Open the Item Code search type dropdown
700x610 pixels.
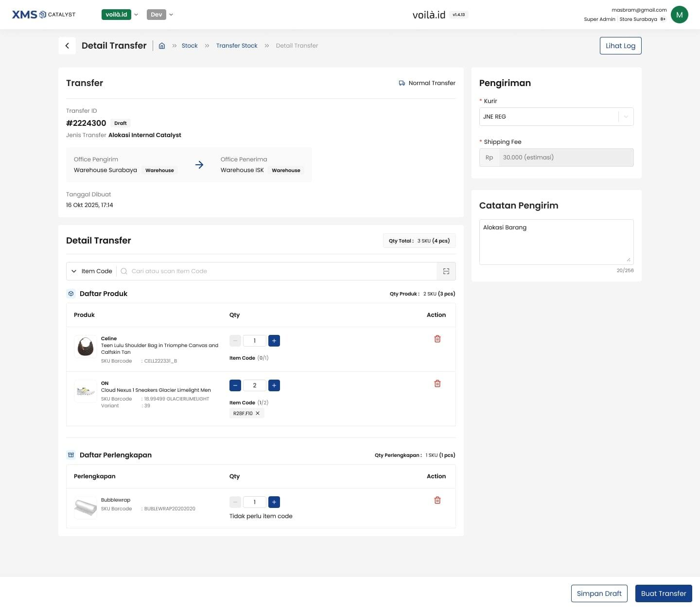(92, 271)
